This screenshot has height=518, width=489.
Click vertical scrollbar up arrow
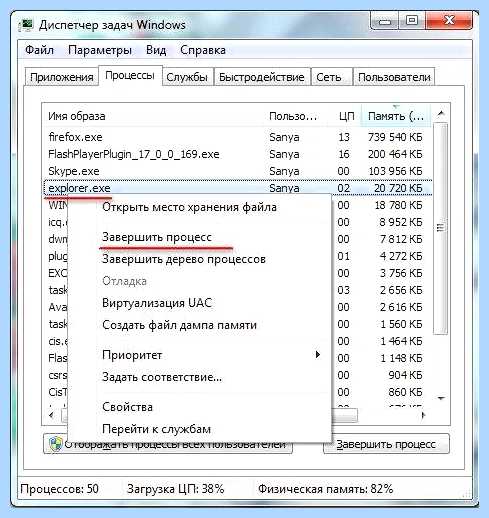[441, 114]
